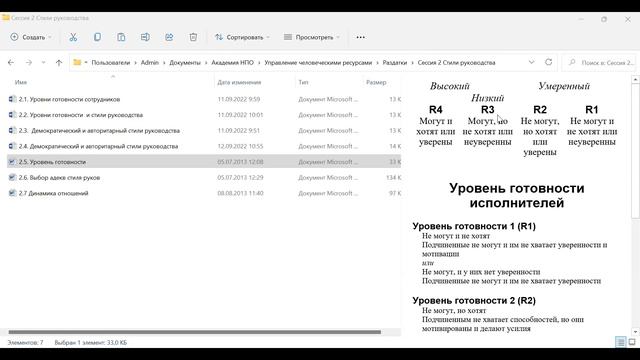Sort by Размер column header
This screenshot has height=360, width=640.
(x=376, y=82)
